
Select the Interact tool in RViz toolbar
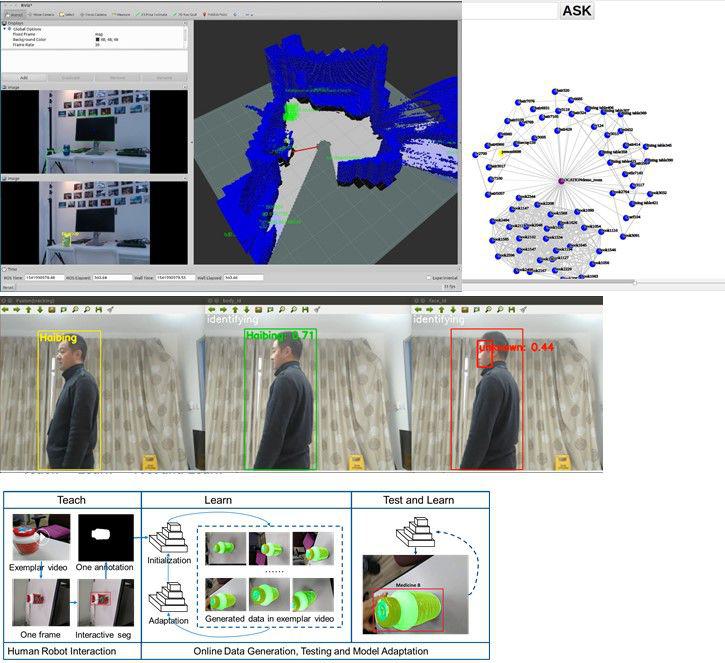pyautogui.click(x=15, y=15)
